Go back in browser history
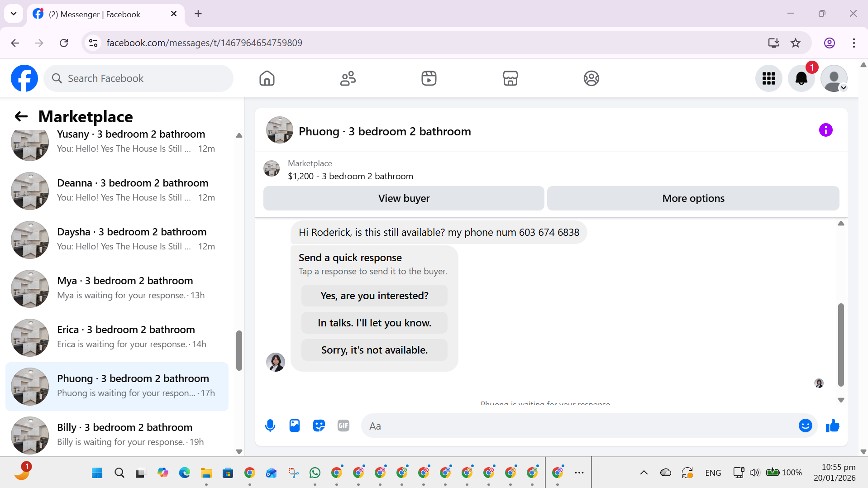Screen dimensions: 868x488 [15, 43]
